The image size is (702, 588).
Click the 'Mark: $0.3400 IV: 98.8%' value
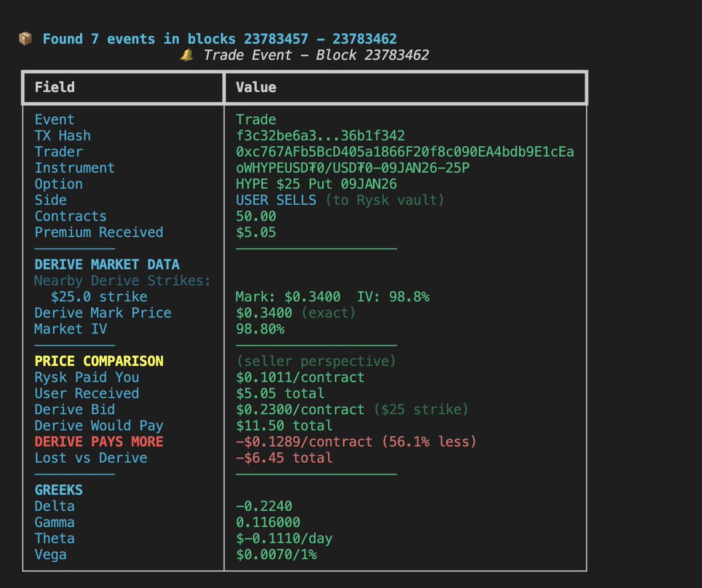pyautogui.click(x=332, y=297)
